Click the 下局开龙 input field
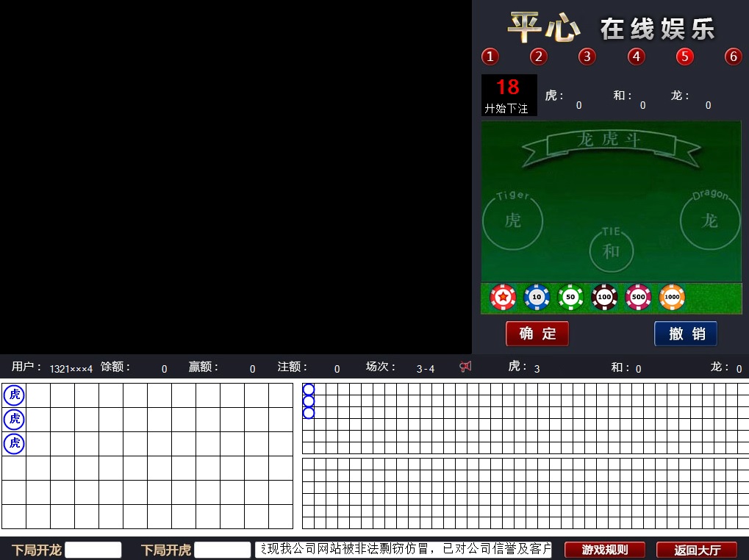The image size is (749, 560). click(93, 550)
